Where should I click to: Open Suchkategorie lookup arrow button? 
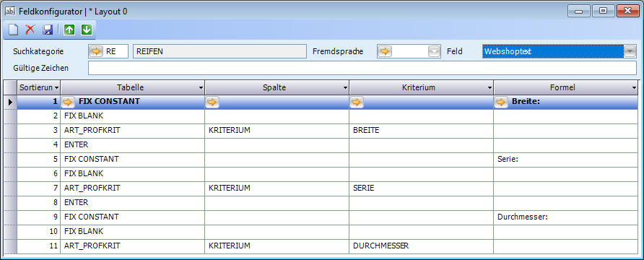pos(95,51)
